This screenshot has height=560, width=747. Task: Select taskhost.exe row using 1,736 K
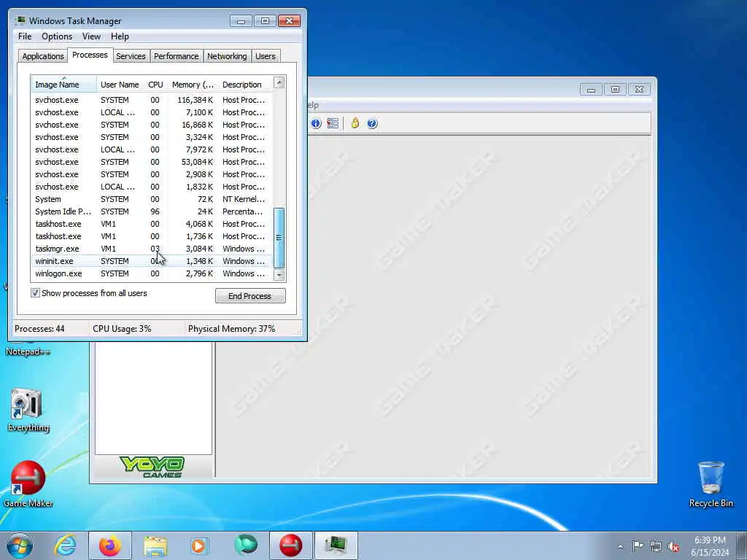tap(152, 236)
